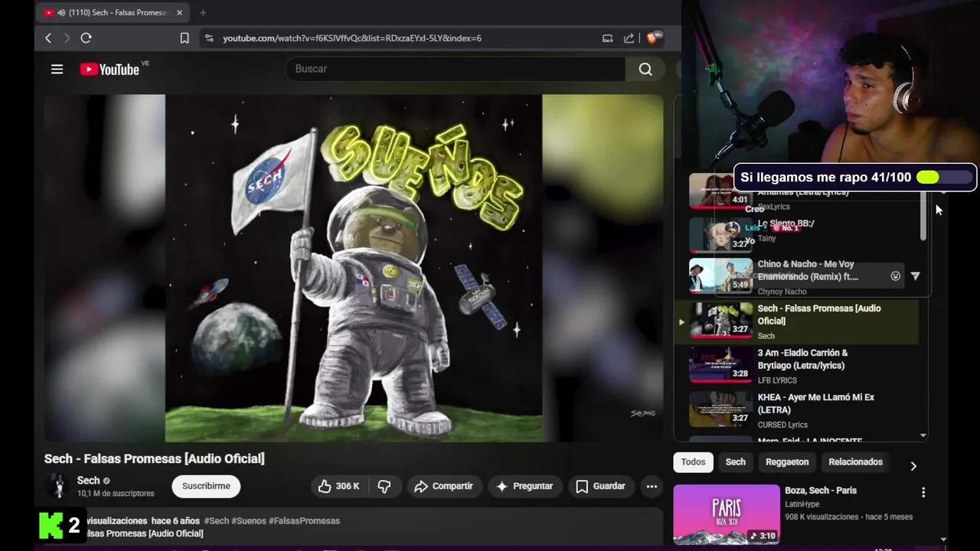Viewport: 980px width, 551px height.
Task: Select the Relacionados filter chip
Action: (x=855, y=462)
